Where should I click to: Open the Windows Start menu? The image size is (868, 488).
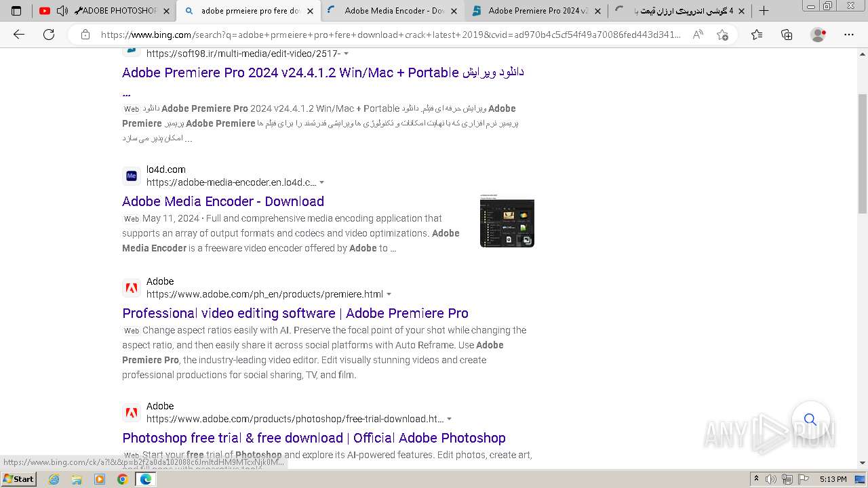tap(18, 479)
